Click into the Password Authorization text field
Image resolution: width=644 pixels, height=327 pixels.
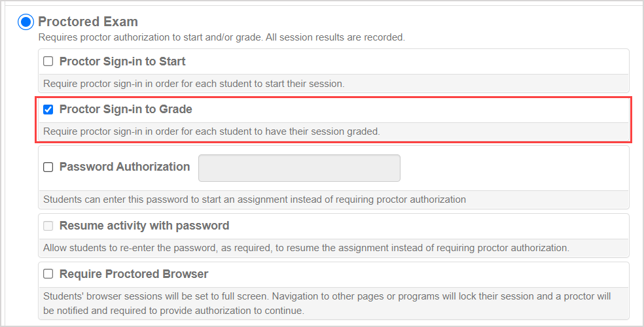click(299, 168)
